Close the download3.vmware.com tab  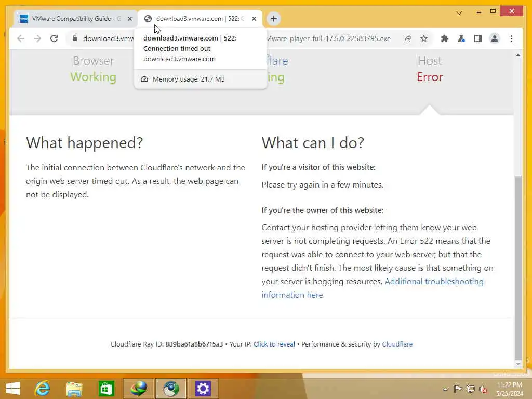point(254,19)
